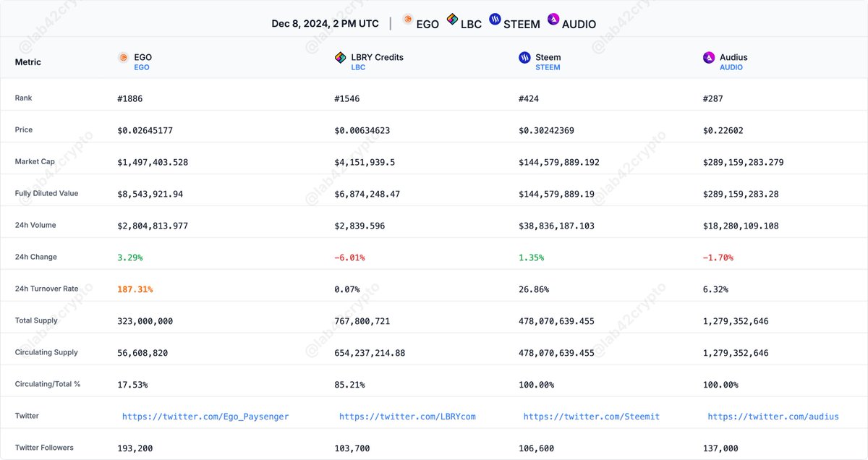Click the red −1.70% change value
The image size is (868, 460).
[x=718, y=257]
